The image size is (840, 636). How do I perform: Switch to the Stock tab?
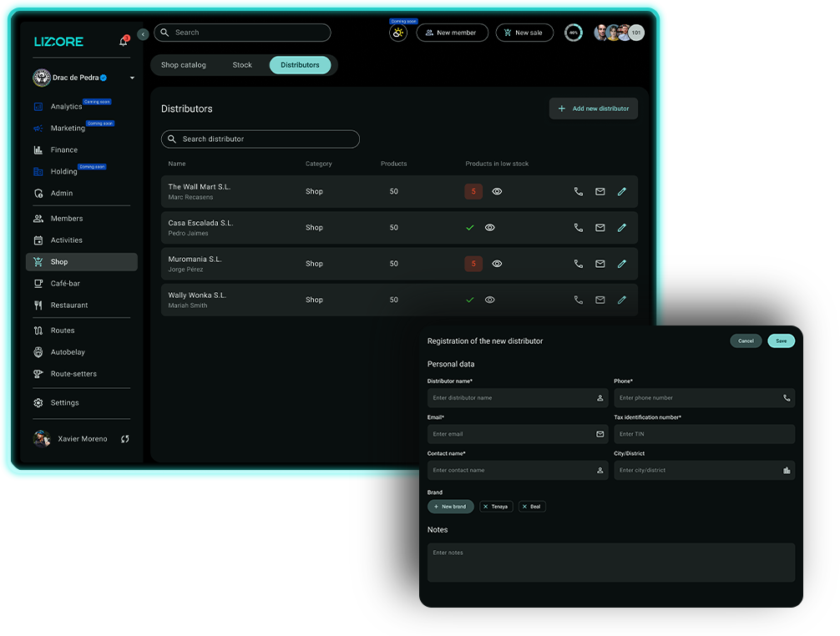click(x=242, y=65)
